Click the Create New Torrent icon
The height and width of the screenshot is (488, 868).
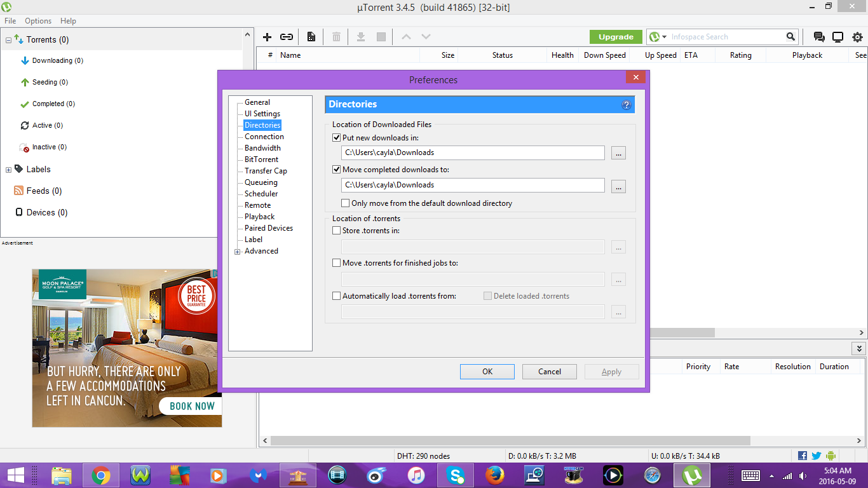point(311,37)
